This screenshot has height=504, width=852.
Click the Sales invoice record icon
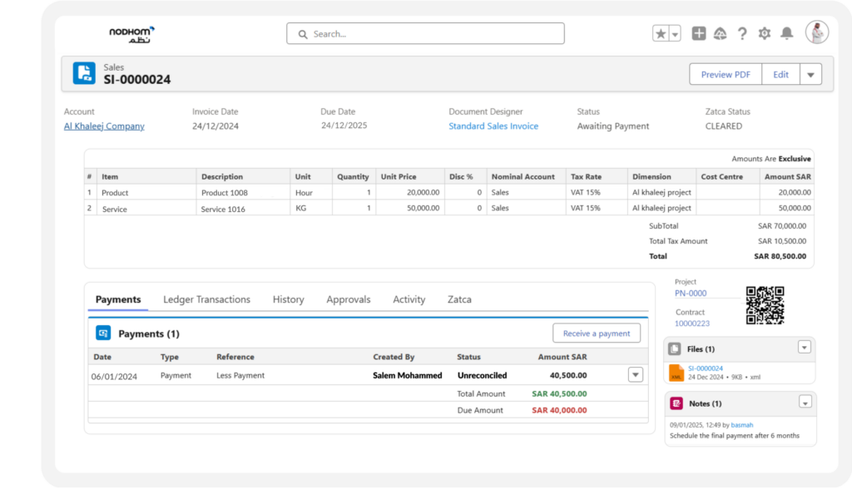tap(84, 73)
